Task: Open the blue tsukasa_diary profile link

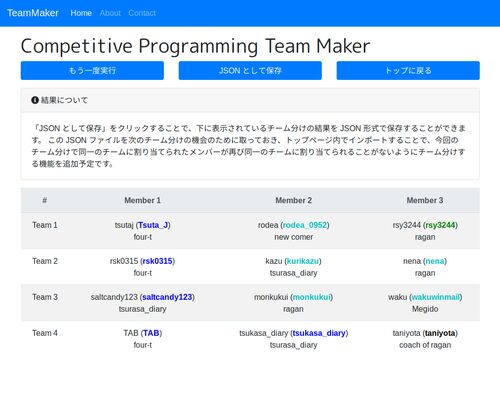Action: pyautogui.click(x=319, y=333)
